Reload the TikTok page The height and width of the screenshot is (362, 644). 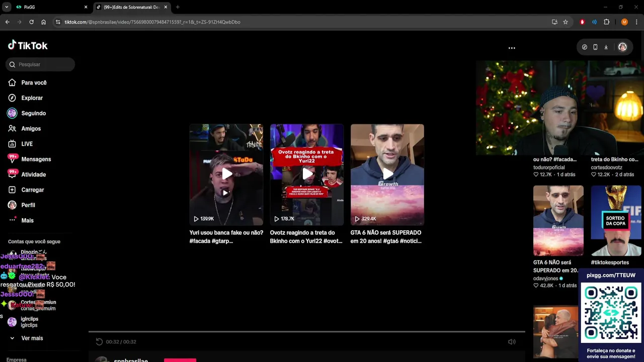click(31, 22)
